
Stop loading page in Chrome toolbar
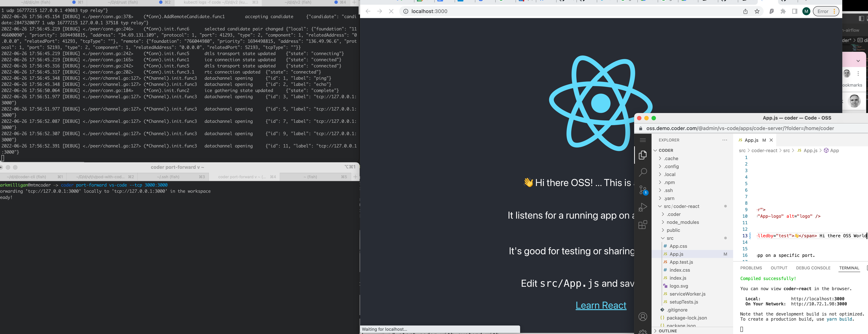(391, 11)
